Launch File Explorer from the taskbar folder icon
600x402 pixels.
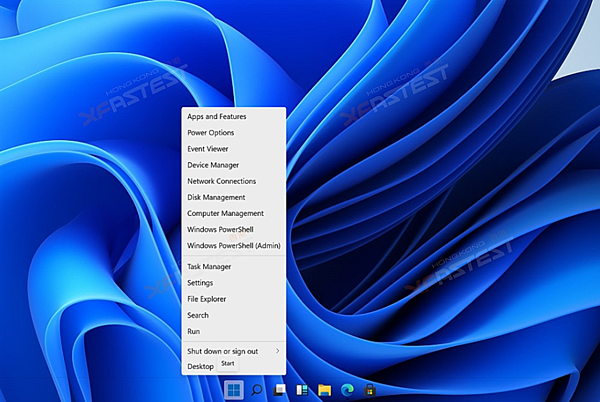click(325, 389)
